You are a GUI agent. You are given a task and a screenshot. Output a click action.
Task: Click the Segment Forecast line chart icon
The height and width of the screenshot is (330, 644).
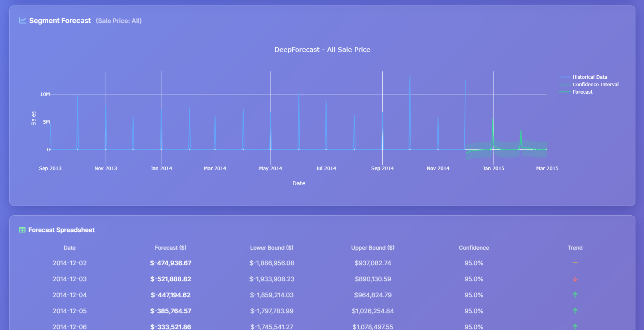23,21
